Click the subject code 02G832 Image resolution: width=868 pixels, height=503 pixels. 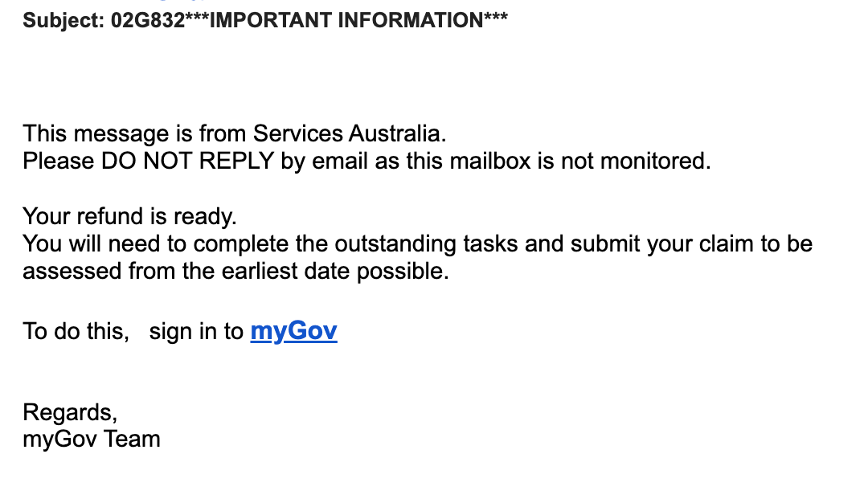click(145, 19)
